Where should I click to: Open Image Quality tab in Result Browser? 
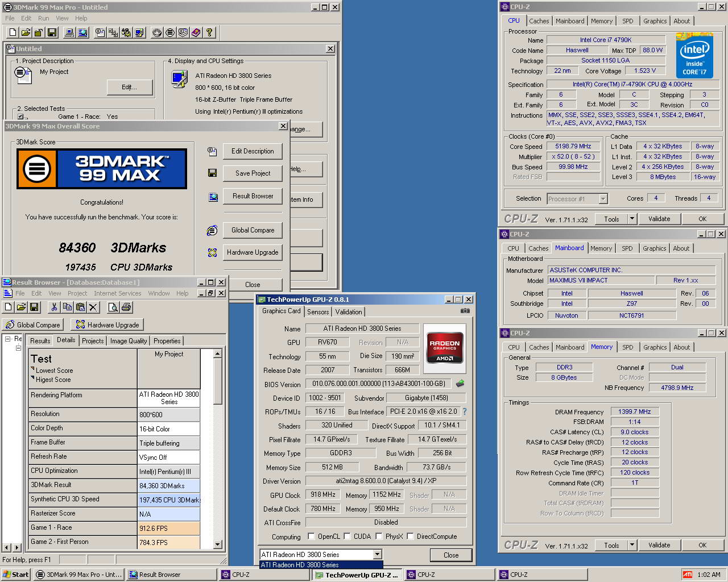coord(129,341)
